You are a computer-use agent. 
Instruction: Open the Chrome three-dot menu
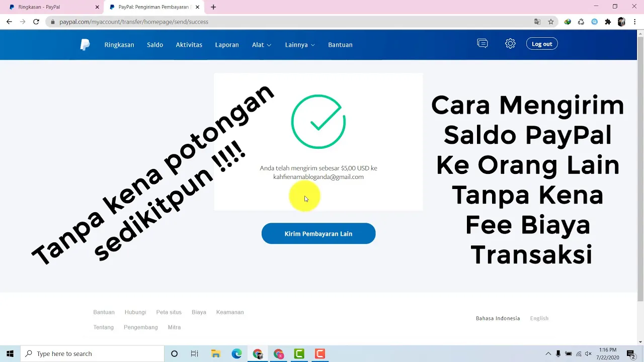[635, 22]
